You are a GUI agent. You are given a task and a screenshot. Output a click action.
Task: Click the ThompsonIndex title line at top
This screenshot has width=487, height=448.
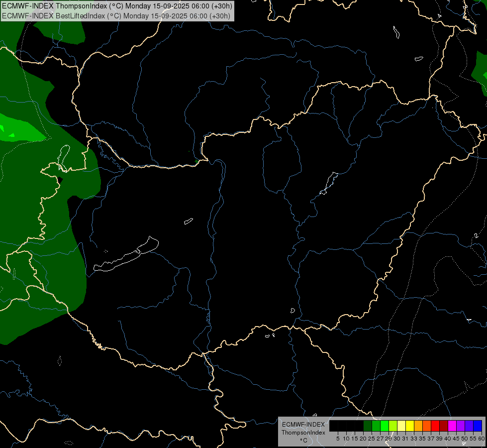(x=117, y=6)
